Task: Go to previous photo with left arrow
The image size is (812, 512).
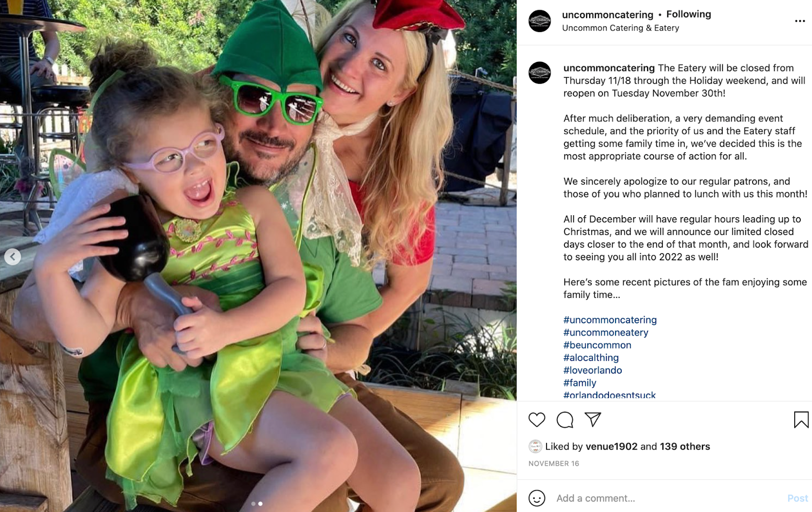Action: (x=13, y=257)
